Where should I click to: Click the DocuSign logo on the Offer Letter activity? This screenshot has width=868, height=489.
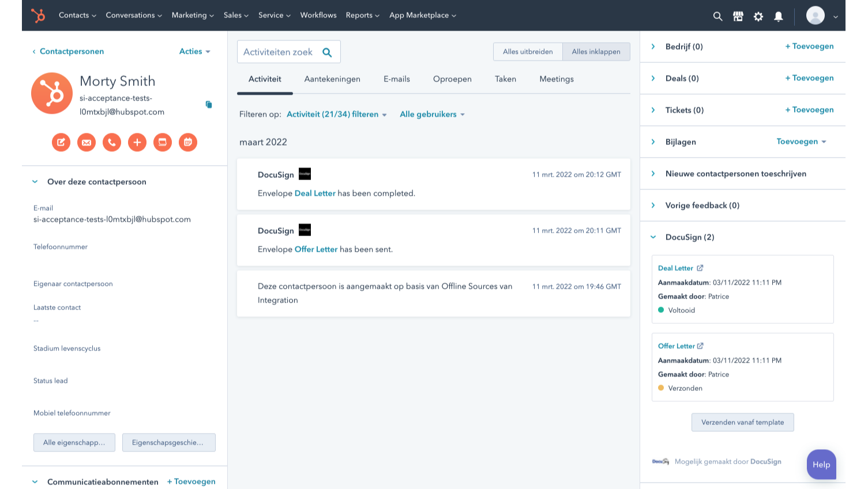(x=305, y=230)
